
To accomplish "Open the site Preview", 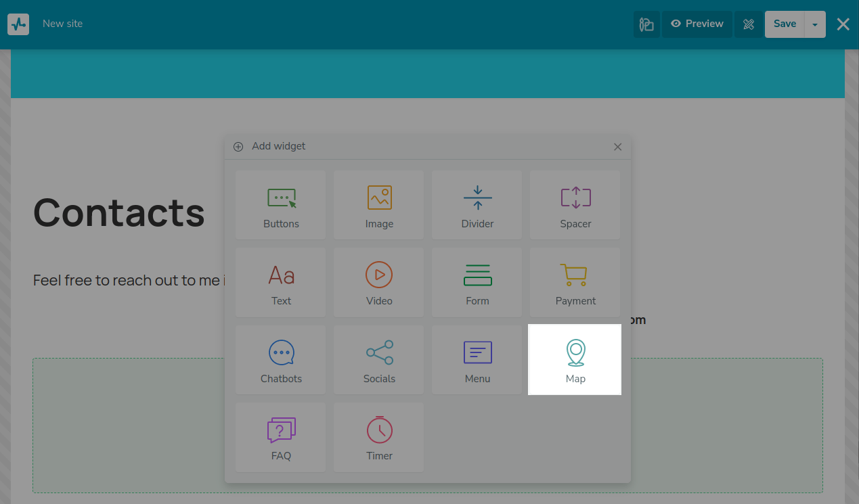I will point(697,24).
